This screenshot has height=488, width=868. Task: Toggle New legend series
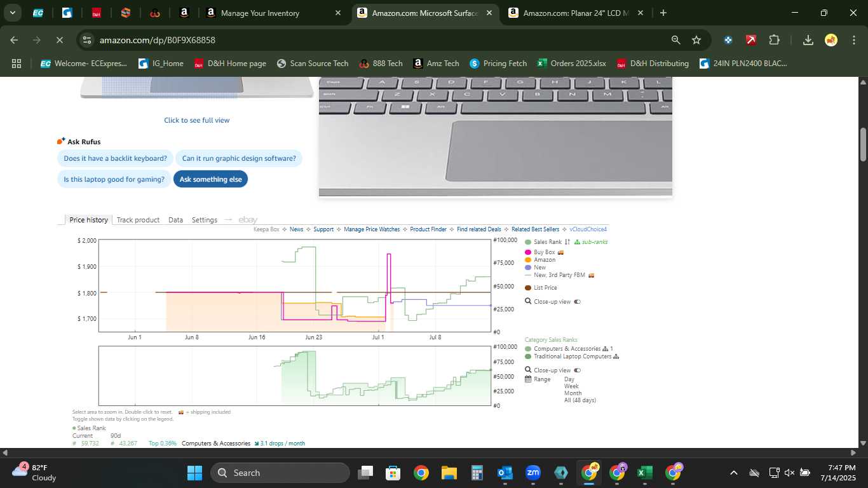(536, 268)
